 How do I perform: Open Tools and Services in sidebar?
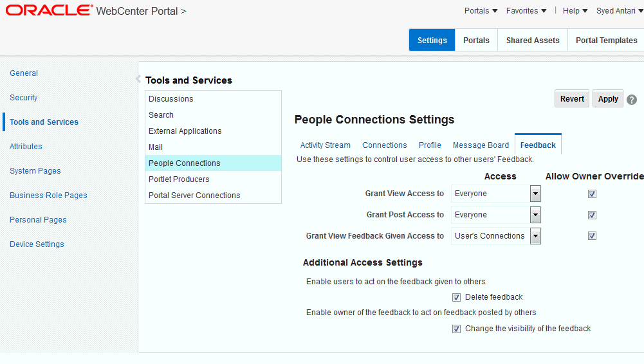[x=44, y=122]
